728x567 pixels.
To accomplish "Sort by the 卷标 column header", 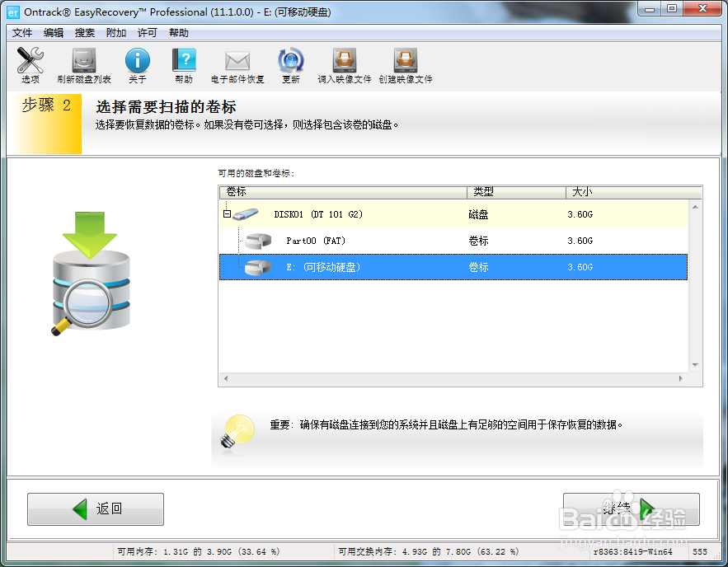I will point(343,192).
